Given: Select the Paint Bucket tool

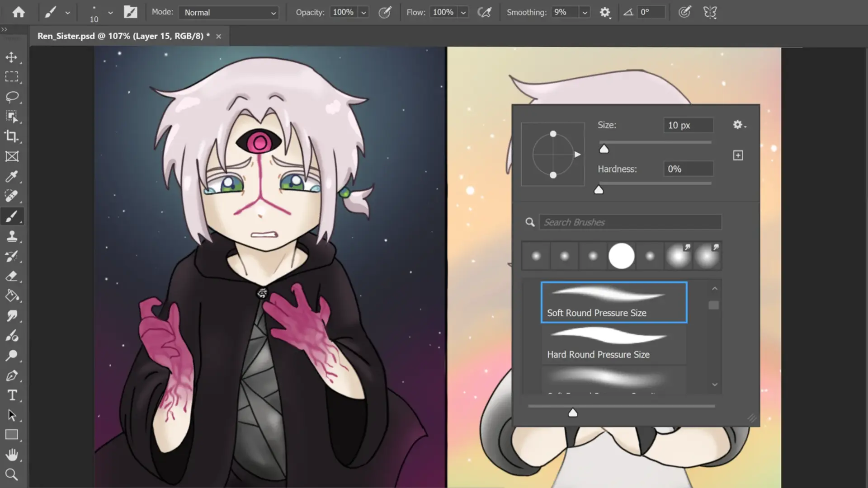Looking at the screenshot, I should (12, 296).
